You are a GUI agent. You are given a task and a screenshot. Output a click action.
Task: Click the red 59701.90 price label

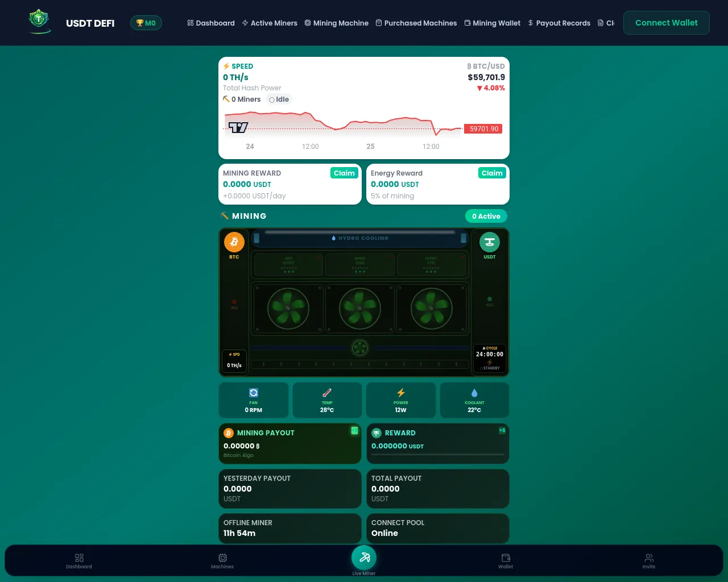tap(483, 129)
